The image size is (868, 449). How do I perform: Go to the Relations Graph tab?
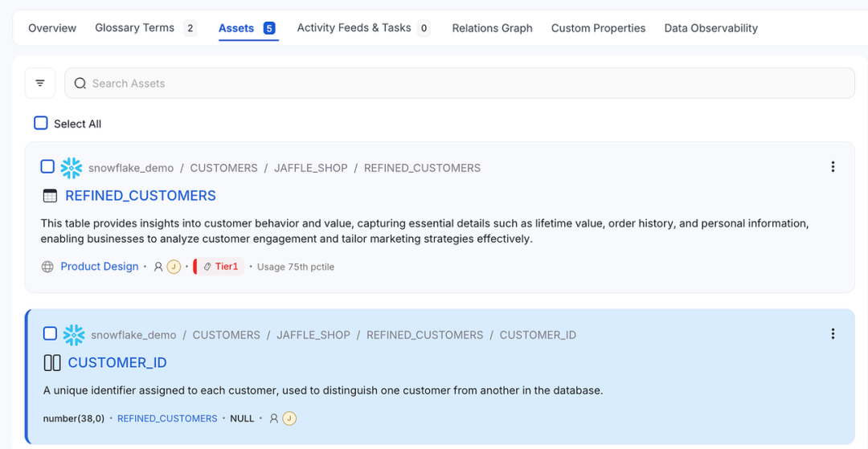tap(492, 28)
